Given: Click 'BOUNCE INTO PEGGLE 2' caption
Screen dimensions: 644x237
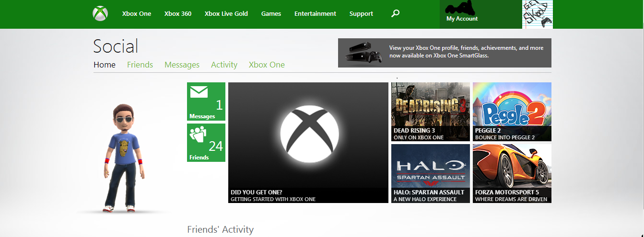Looking at the screenshot, I should 505,137.
